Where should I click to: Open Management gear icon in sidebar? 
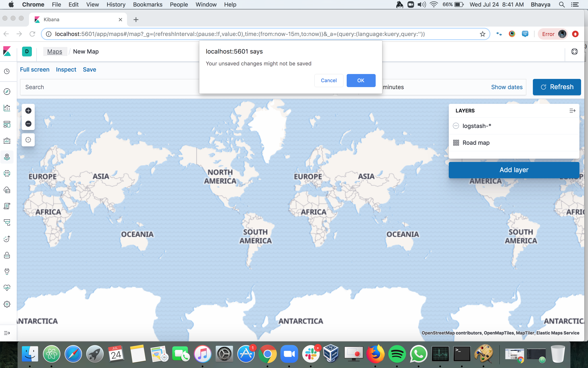pyautogui.click(x=7, y=304)
